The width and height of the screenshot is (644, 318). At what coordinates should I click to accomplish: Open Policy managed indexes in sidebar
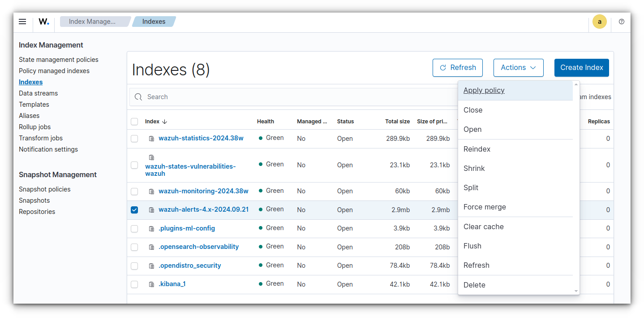[54, 71]
